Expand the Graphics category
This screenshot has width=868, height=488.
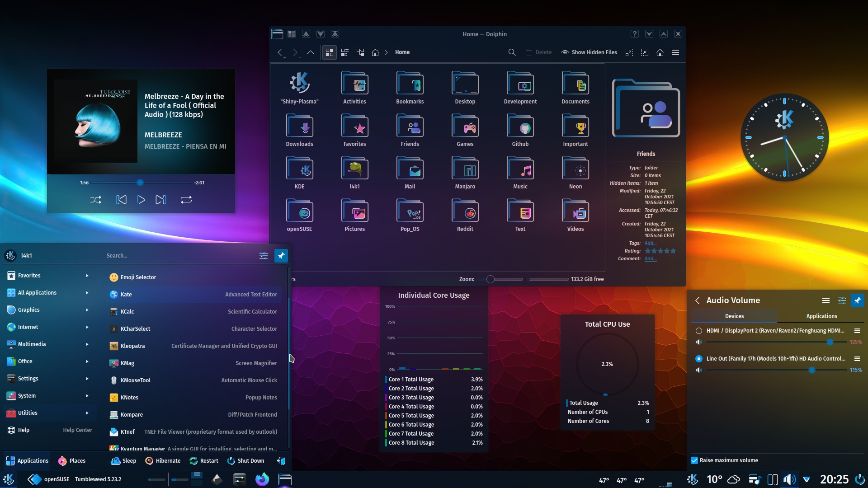(x=48, y=310)
